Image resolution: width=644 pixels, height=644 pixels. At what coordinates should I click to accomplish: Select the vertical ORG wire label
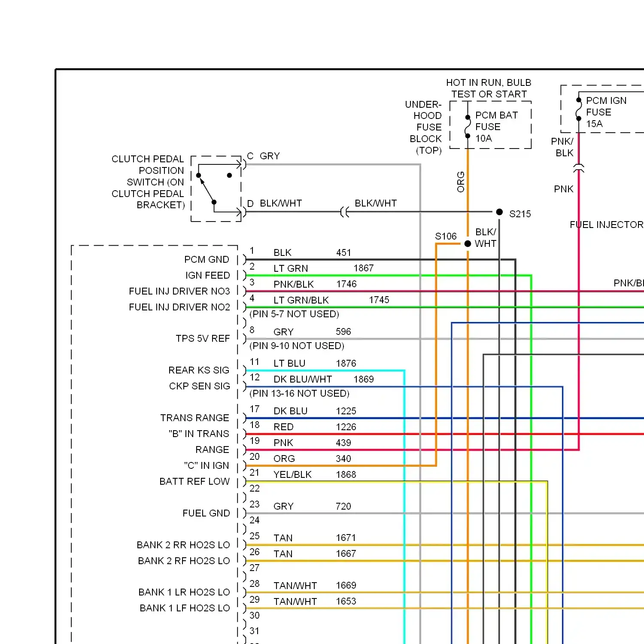461,182
